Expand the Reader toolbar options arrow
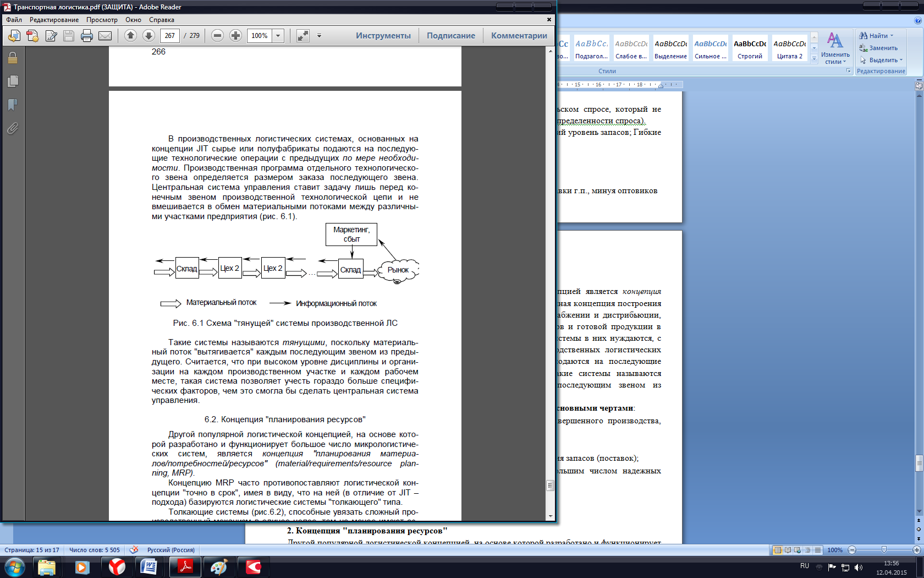This screenshot has height=578, width=924. 319,36
